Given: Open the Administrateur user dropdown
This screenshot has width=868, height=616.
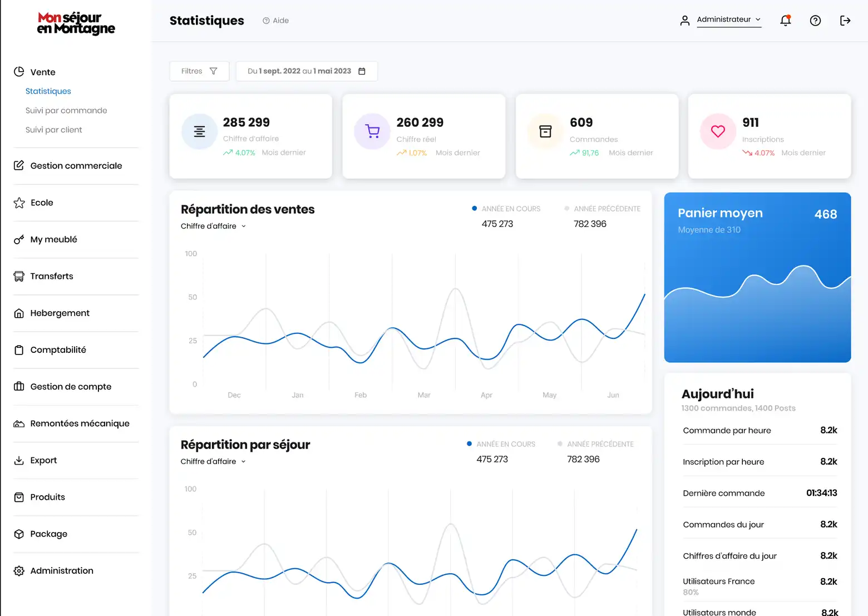Looking at the screenshot, I should (728, 19).
